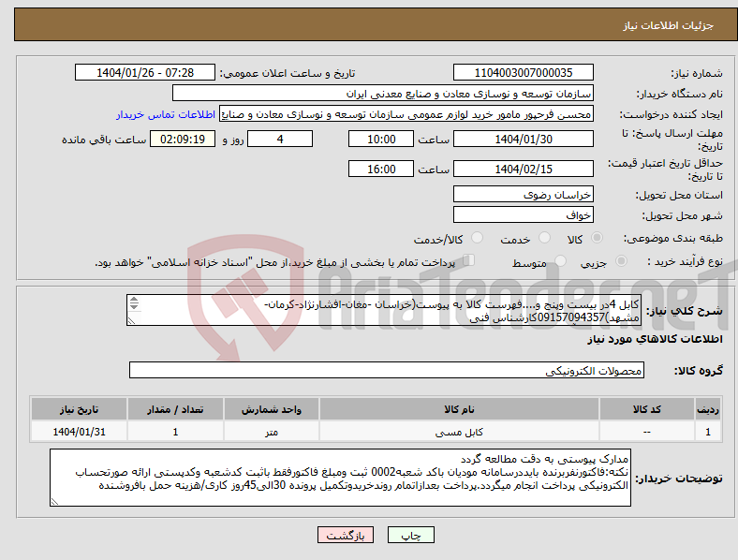Select the کالا radio button

click(x=597, y=238)
